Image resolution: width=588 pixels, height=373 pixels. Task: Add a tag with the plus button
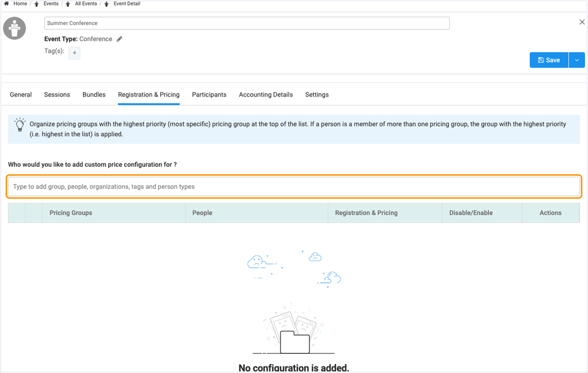pyautogui.click(x=74, y=53)
